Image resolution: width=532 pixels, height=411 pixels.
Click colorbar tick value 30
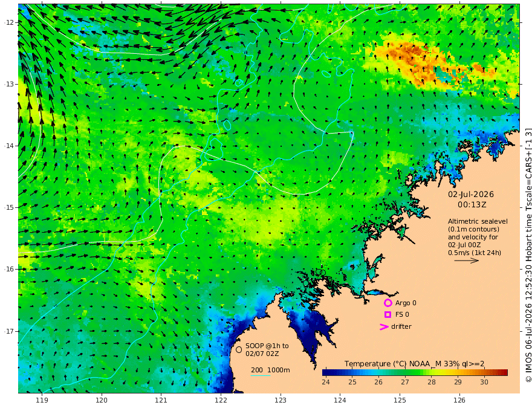coord(484,382)
